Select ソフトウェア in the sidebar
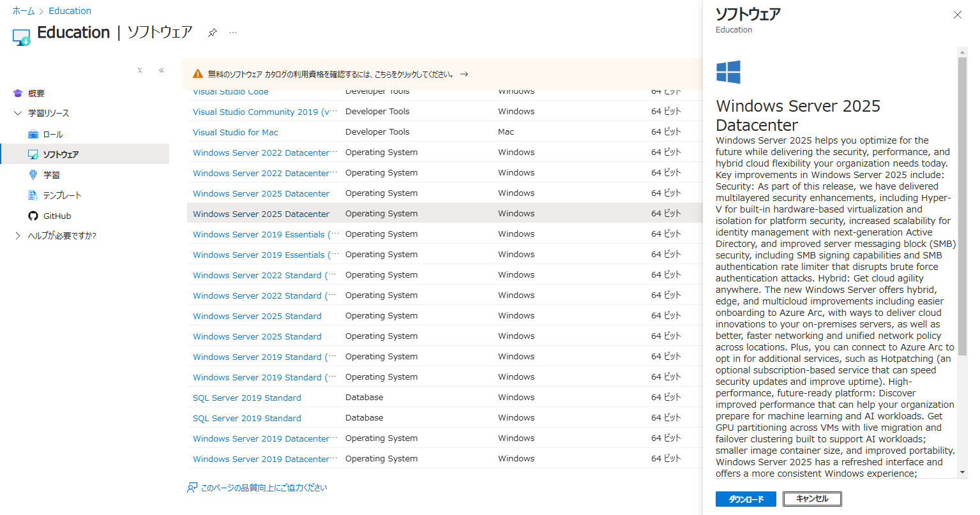Screen dimensions: 980x515 [84, 154]
